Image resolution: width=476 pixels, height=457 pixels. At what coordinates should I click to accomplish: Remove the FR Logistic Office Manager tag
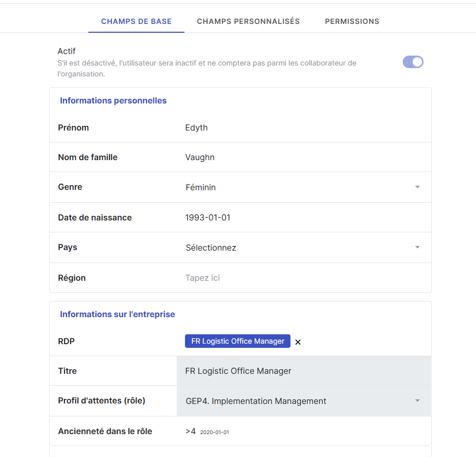(298, 342)
